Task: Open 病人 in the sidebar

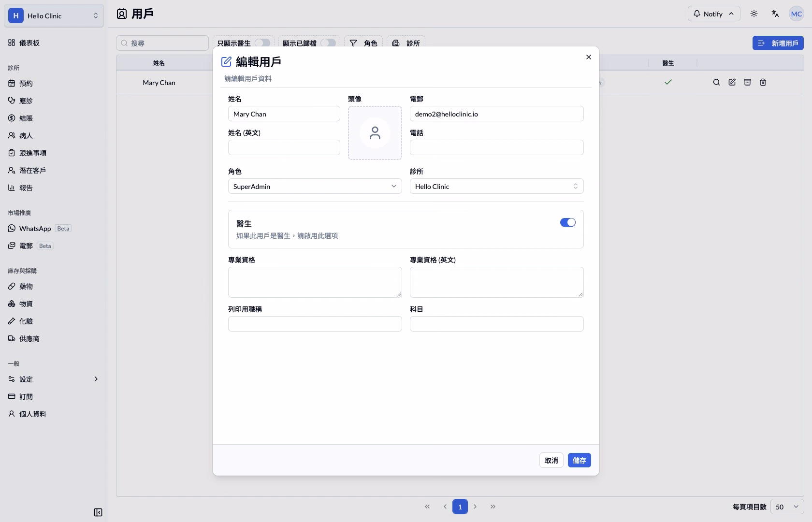Action: (54, 135)
